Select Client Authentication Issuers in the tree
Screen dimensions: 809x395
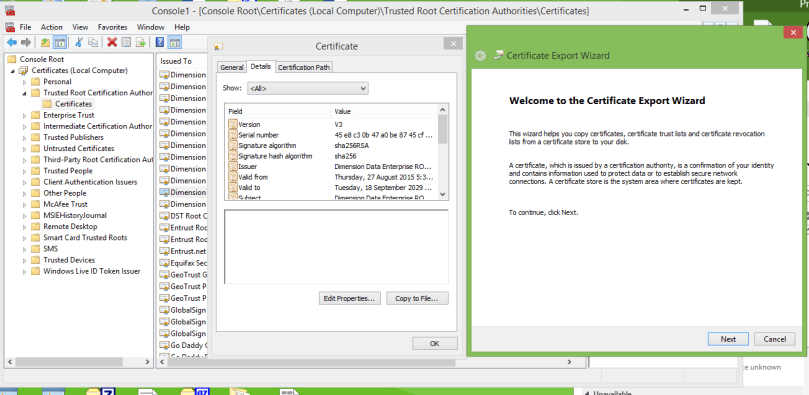[x=90, y=182]
